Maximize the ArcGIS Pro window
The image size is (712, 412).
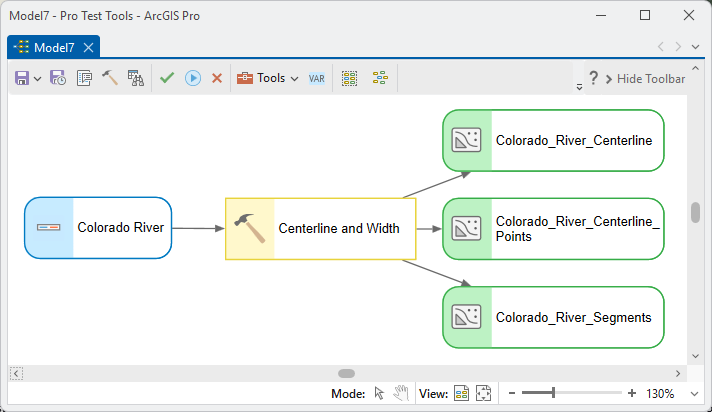(x=645, y=15)
